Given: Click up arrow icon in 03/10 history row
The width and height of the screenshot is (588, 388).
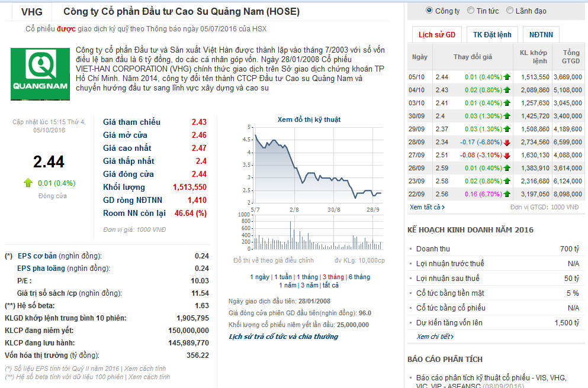Looking at the screenshot, I should [x=507, y=103].
